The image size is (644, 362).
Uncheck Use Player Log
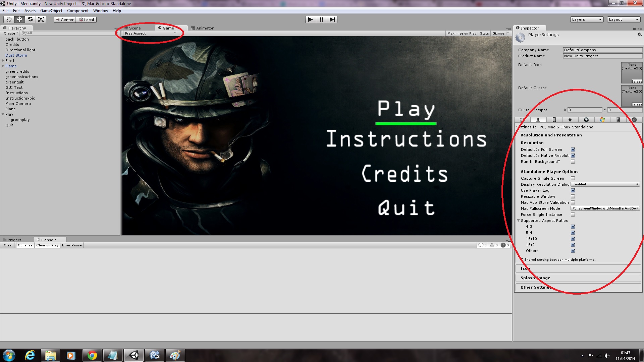pos(573,190)
